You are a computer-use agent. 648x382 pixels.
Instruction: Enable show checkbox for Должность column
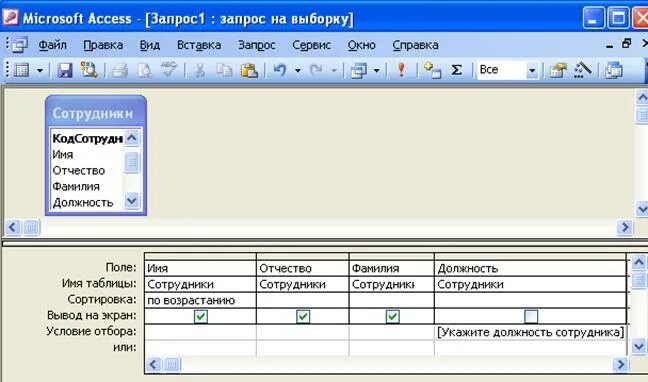point(531,316)
